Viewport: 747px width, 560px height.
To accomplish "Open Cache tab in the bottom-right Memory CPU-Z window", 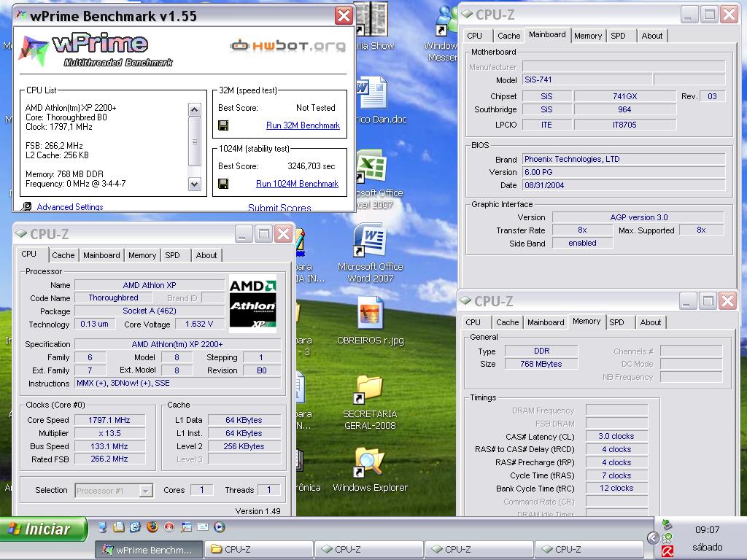I will point(508,322).
